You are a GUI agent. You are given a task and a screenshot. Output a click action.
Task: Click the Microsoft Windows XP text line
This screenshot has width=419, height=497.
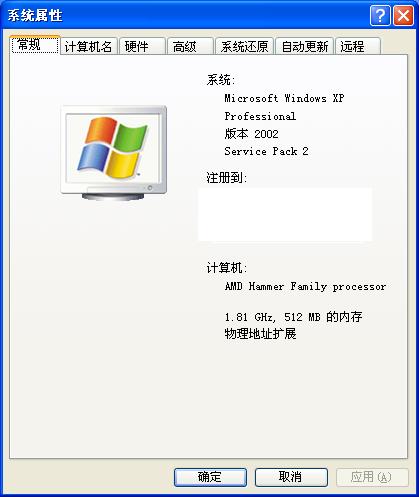point(284,98)
